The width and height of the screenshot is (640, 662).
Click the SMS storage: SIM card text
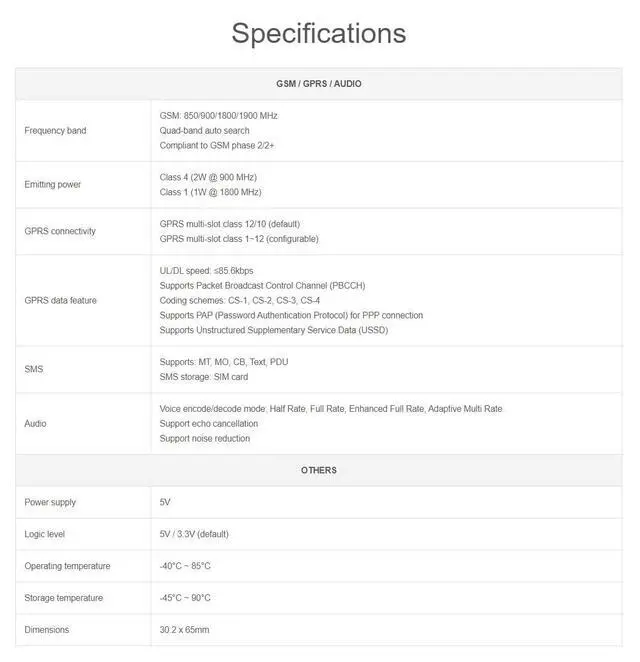[x=204, y=377]
